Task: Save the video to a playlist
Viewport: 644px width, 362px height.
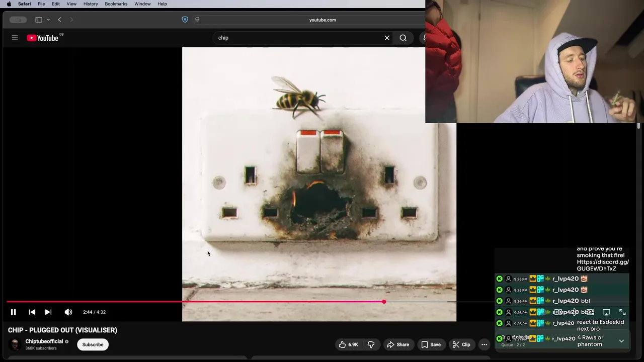Action: tap(431, 344)
